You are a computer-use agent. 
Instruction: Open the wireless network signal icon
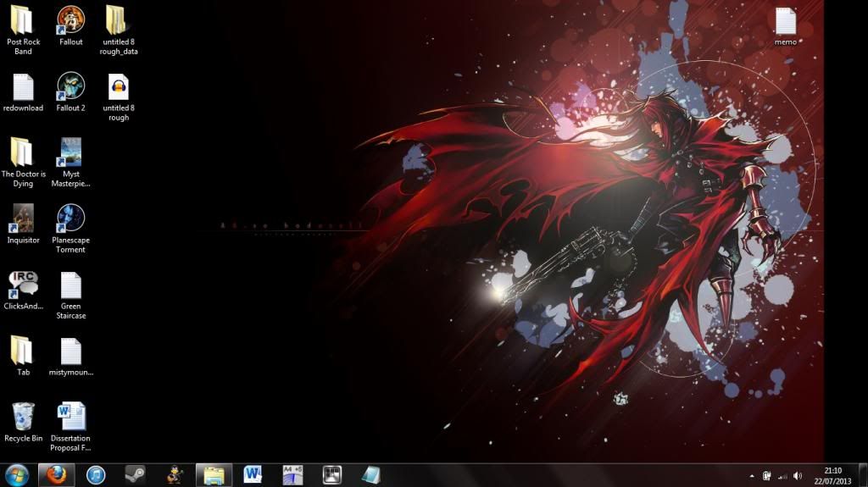[x=782, y=476]
